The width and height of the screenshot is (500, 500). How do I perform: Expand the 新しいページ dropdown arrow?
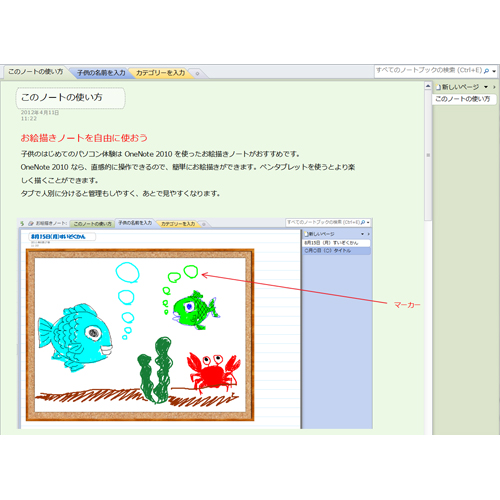486,87
